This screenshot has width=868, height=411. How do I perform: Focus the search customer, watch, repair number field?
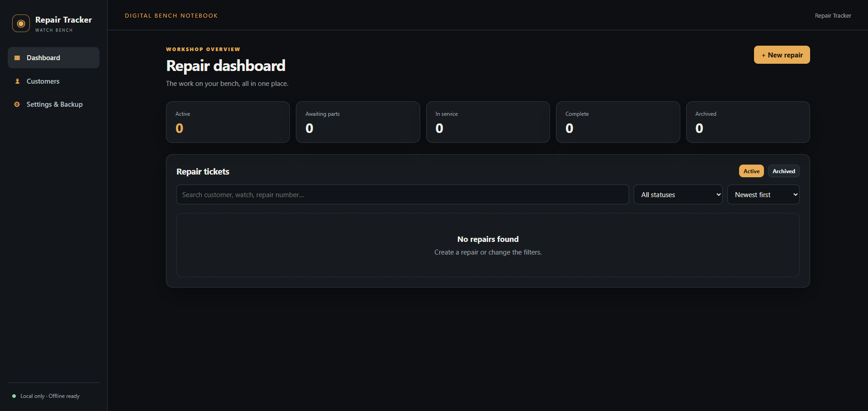pyautogui.click(x=403, y=194)
